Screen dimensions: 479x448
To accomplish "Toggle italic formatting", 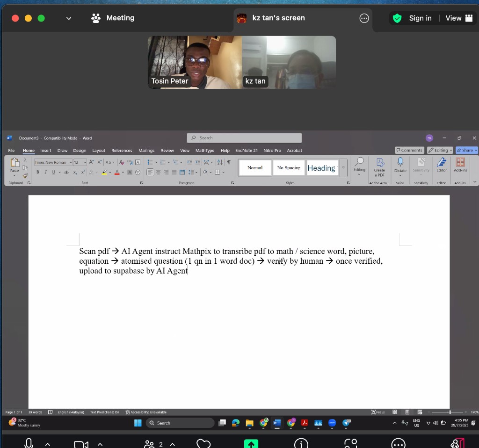I will pyautogui.click(x=45, y=172).
